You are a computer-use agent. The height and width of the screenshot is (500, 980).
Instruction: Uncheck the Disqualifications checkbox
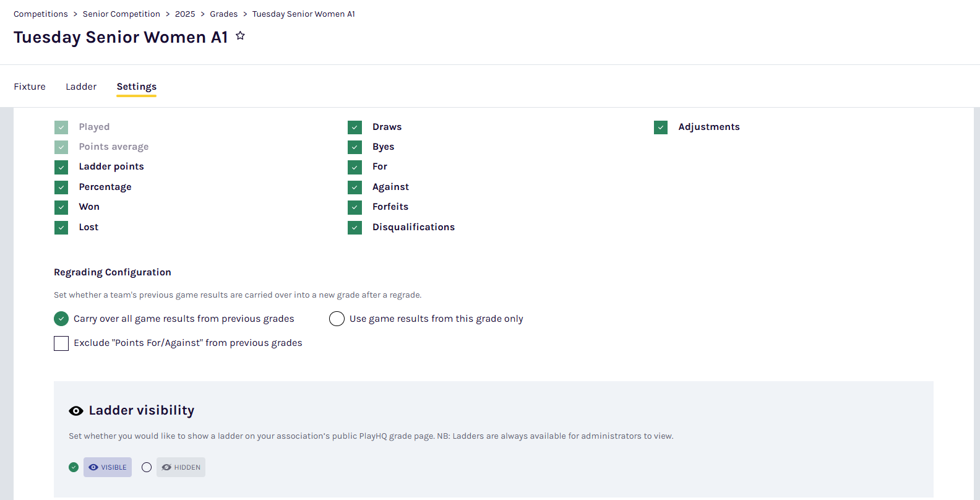pos(355,227)
